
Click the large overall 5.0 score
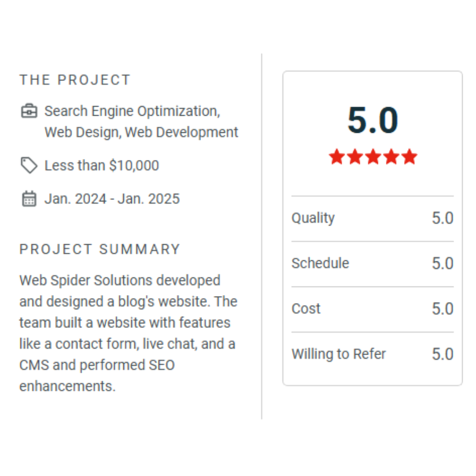coord(373,121)
